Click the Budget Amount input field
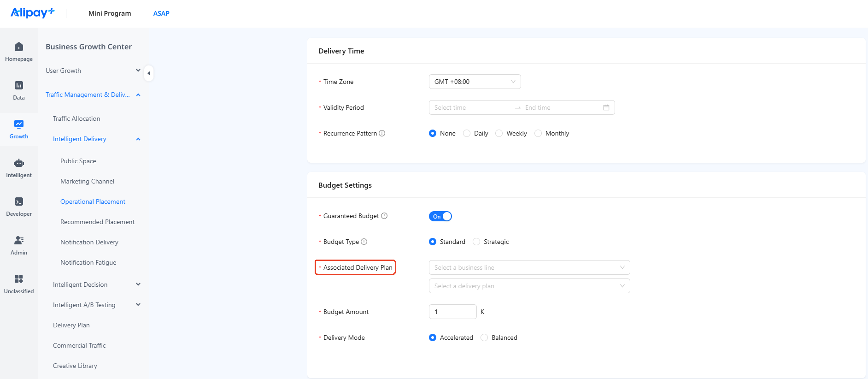 [453, 312]
